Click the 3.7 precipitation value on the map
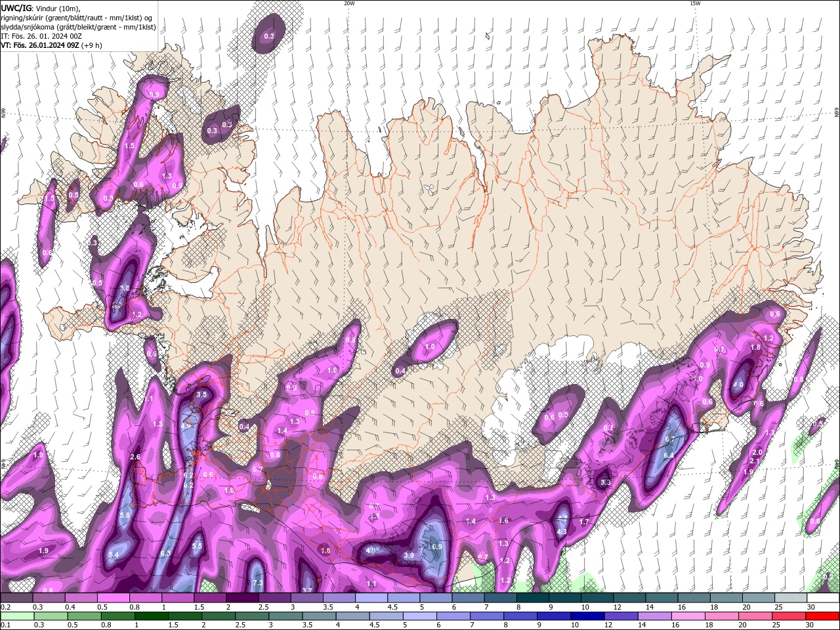Viewport: 840px width, 630px height. 306,590
